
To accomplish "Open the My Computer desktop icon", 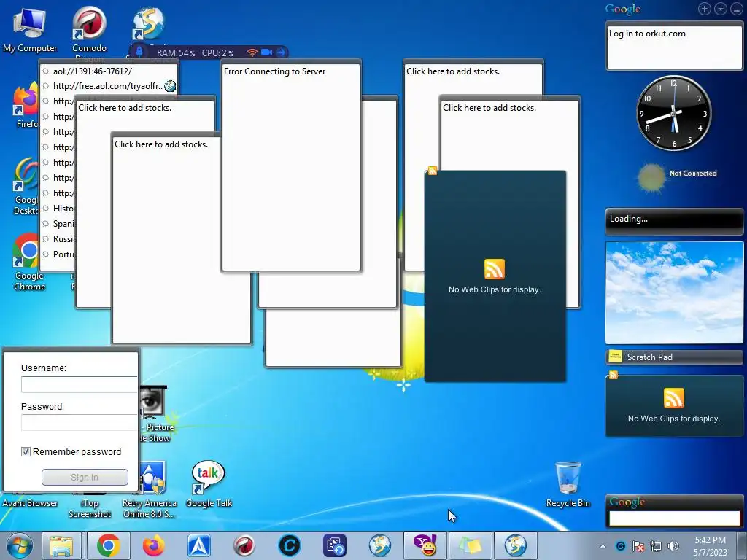I will (29, 28).
